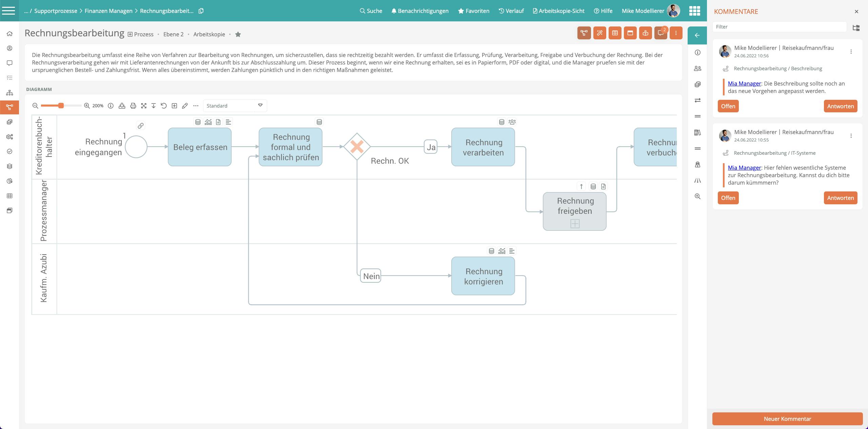Image resolution: width=868 pixels, height=429 pixels.
Task: Click the pencil edit diagram icon
Action: [x=185, y=106]
